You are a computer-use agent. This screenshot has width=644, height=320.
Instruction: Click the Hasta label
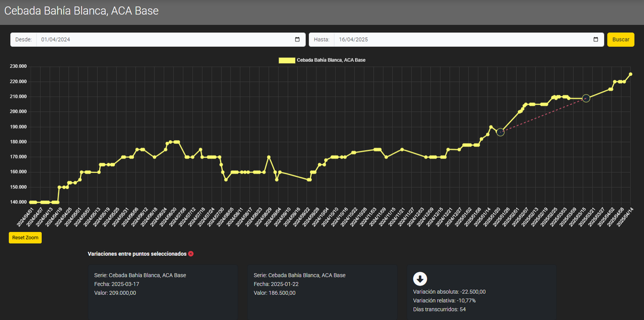click(x=322, y=40)
